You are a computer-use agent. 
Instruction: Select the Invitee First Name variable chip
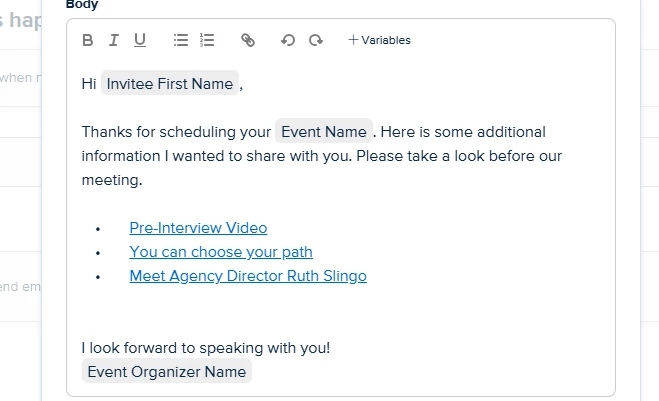pos(170,84)
